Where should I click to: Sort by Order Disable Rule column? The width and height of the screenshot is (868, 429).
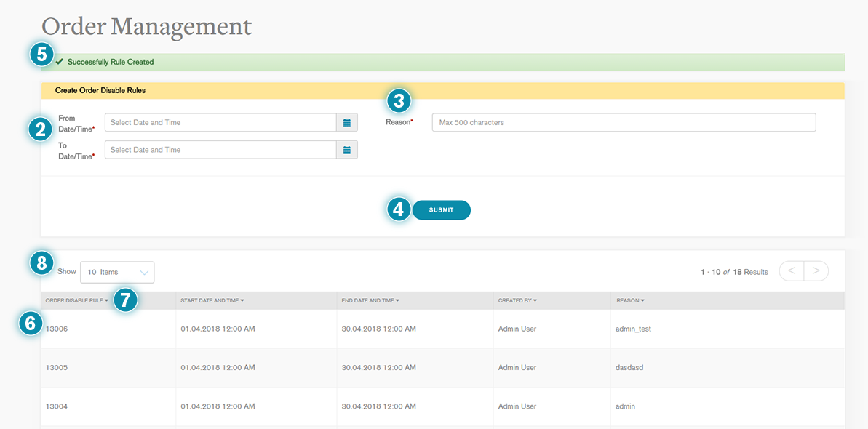click(x=76, y=300)
